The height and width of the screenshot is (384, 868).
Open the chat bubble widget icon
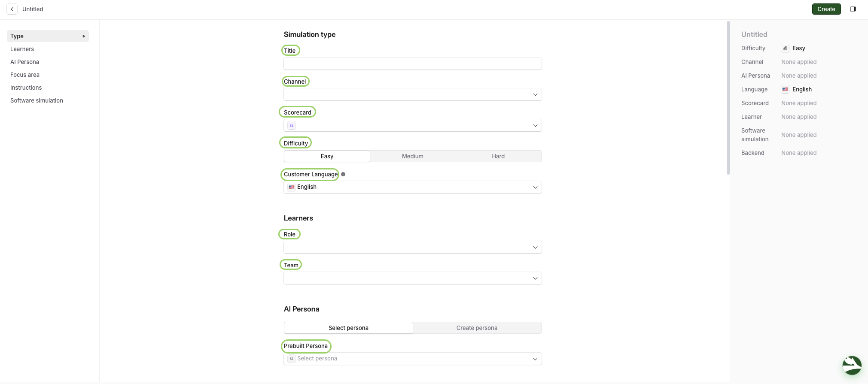(x=852, y=366)
